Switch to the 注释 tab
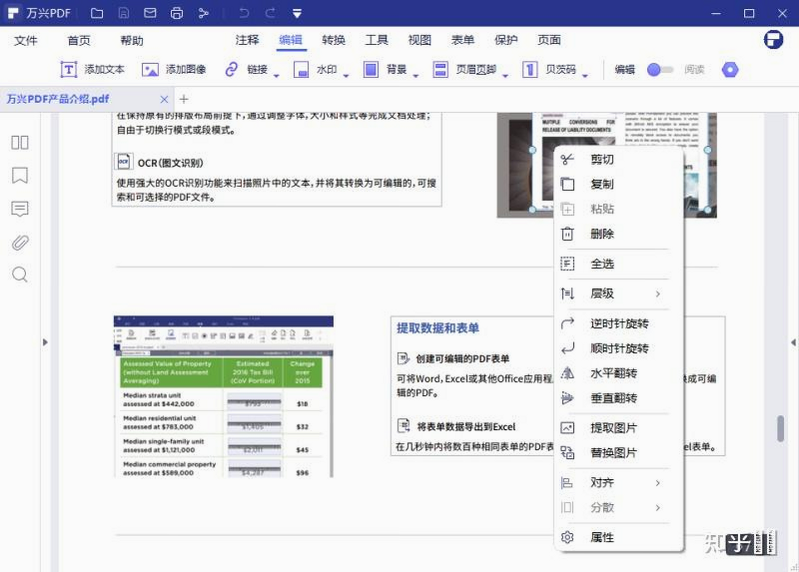Viewport: 799px width, 572px height. (x=247, y=40)
